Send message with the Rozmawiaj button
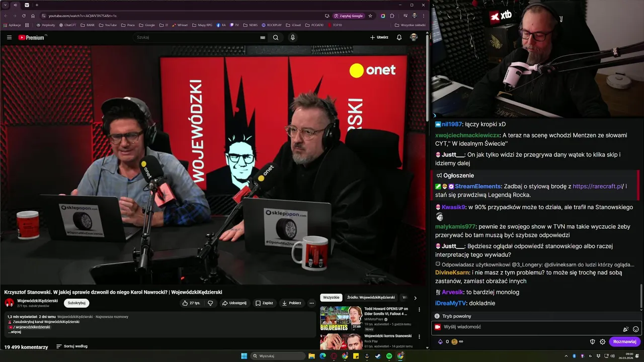 pos(625,342)
